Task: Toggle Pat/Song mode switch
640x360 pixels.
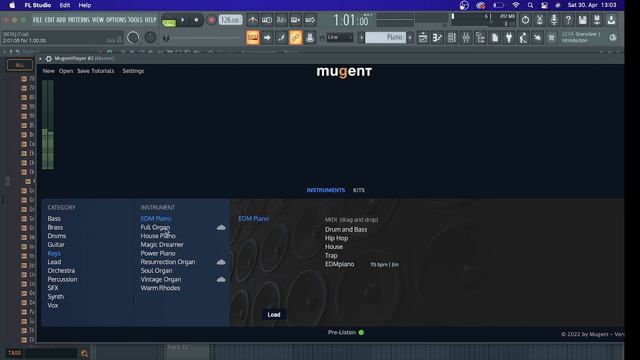Action: click(x=169, y=20)
